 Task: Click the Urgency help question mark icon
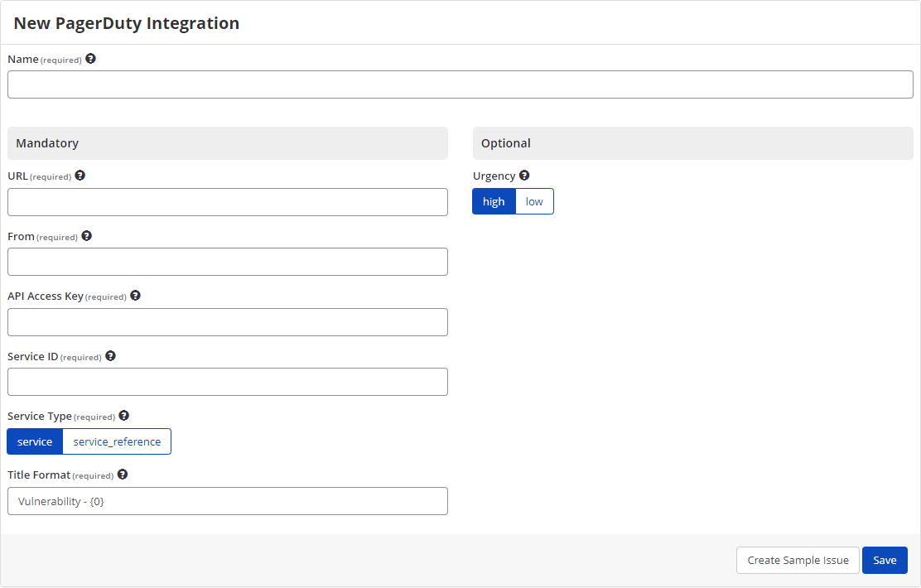coord(524,175)
